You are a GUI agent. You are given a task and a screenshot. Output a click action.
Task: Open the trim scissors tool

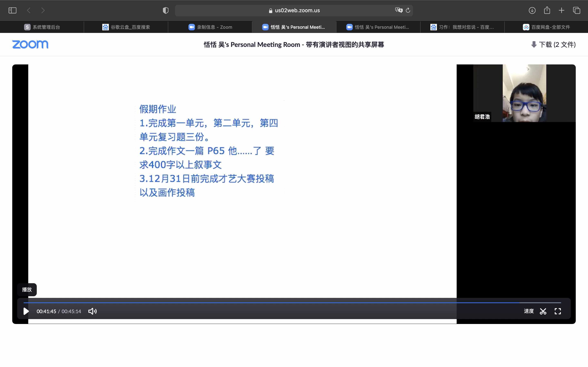543,311
